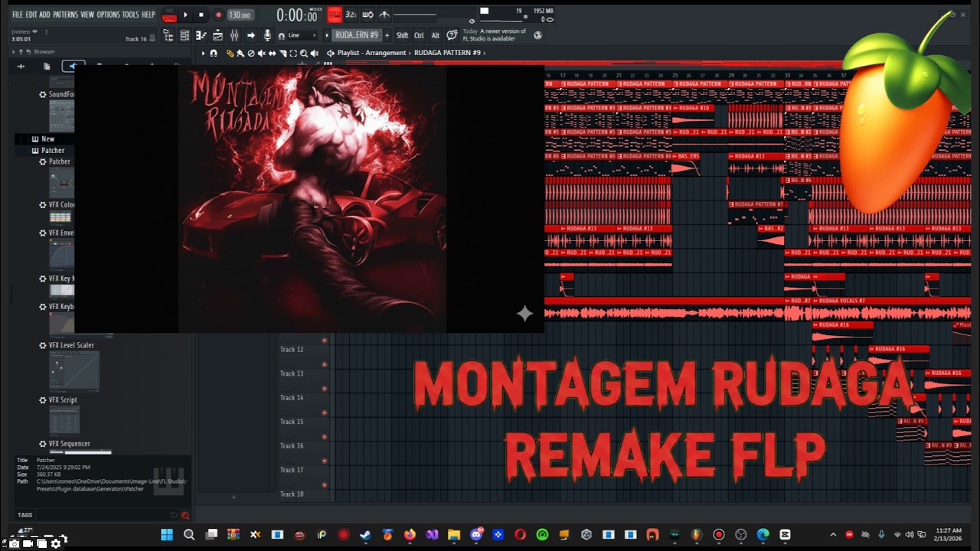Open the playlist options menu arrow

pyautogui.click(x=203, y=53)
